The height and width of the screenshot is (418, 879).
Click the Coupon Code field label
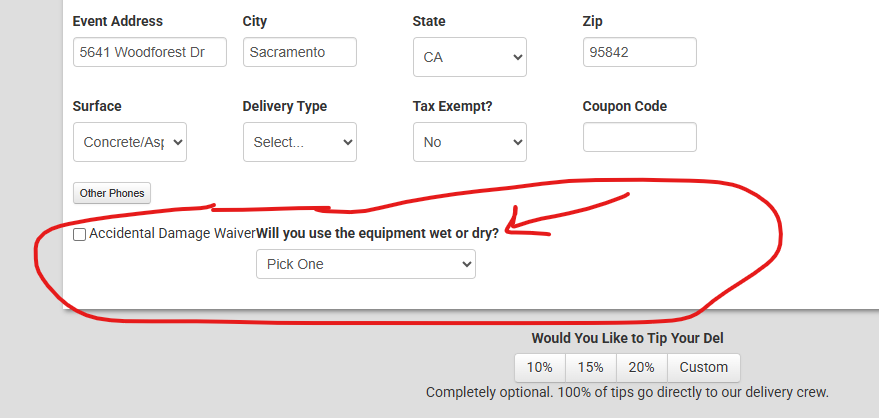pyautogui.click(x=624, y=106)
